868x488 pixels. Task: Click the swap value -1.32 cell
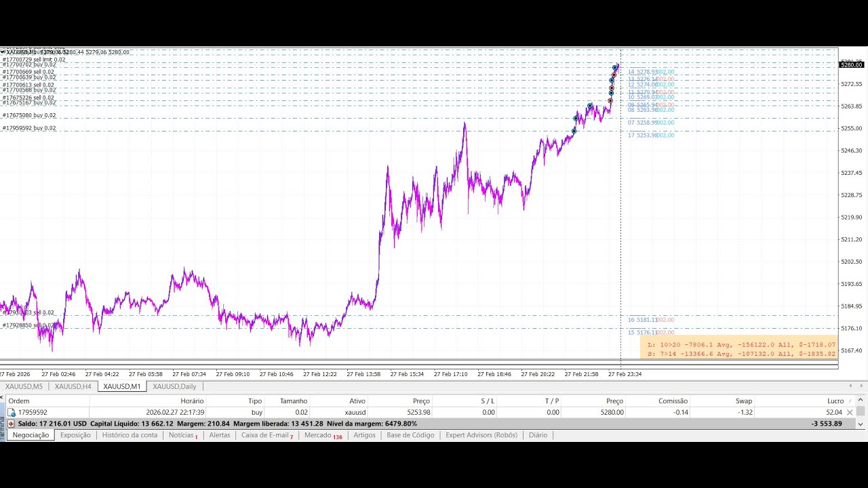click(745, 412)
